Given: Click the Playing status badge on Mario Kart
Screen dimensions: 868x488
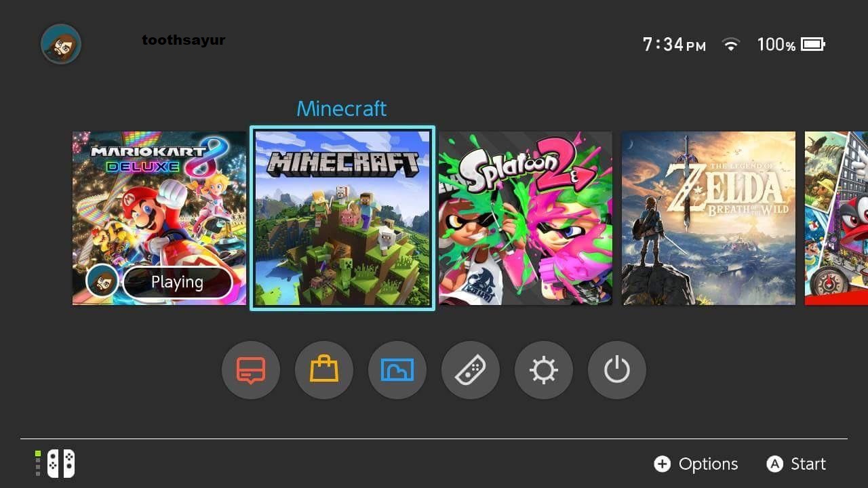Looking at the screenshot, I should [x=178, y=282].
